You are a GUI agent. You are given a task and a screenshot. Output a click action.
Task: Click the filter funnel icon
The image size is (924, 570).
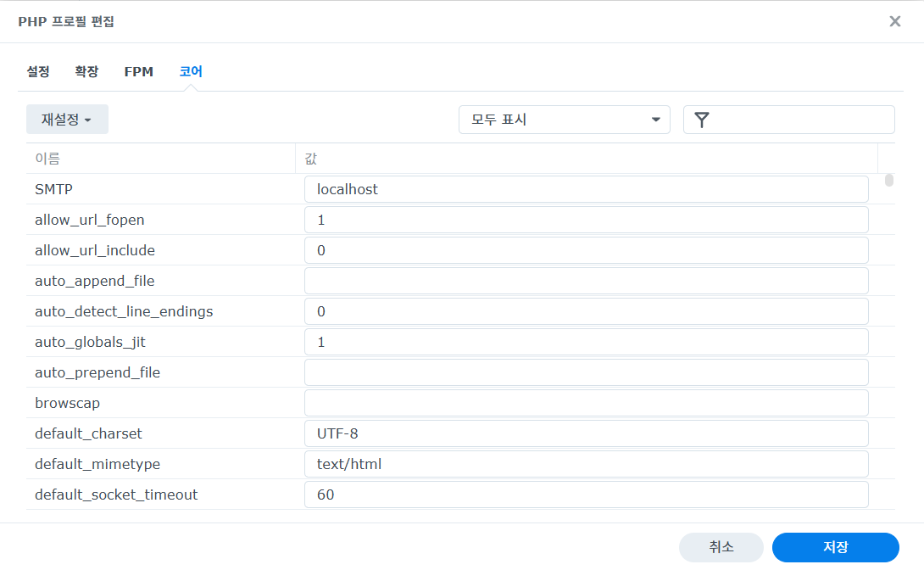tap(701, 120)
